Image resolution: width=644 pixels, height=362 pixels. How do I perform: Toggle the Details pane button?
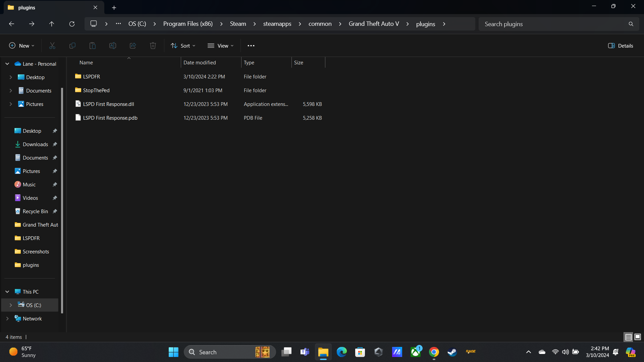(621, 46)
